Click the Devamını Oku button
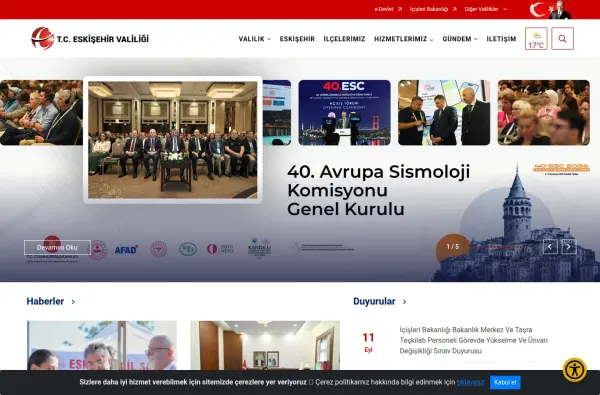 coord(57,247)
